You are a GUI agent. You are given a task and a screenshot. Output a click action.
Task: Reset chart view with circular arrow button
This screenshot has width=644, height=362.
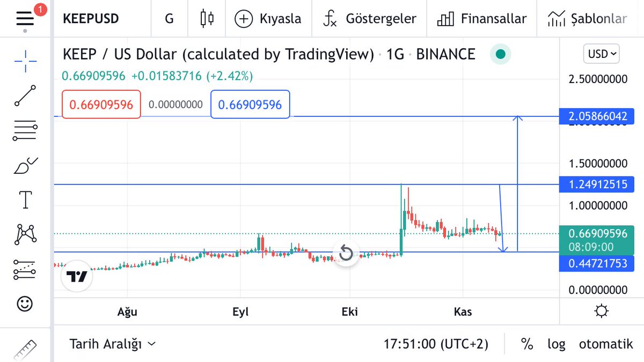click(x=346, y=253)
